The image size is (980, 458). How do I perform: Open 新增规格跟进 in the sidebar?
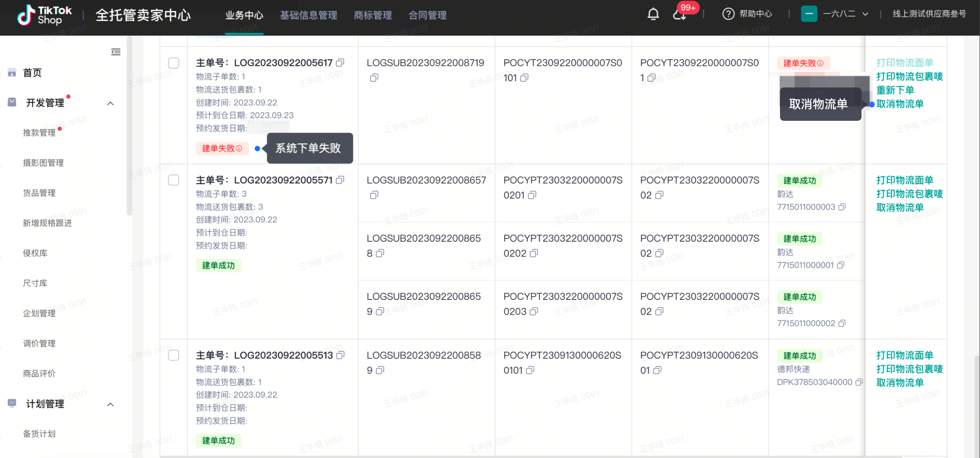pyautogui.click(x=47, y=223)
